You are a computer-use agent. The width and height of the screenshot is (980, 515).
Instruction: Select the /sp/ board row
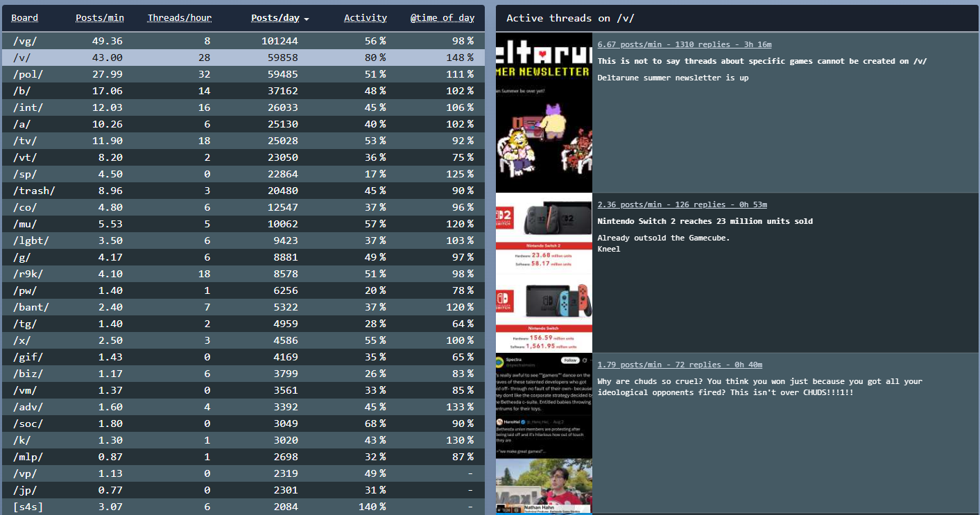click(x=243, y=174)
